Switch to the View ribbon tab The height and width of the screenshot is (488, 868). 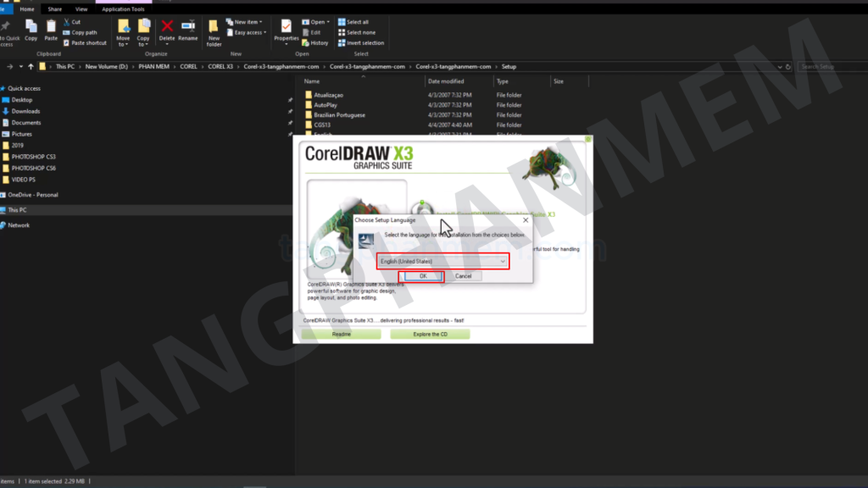[81, 9]
